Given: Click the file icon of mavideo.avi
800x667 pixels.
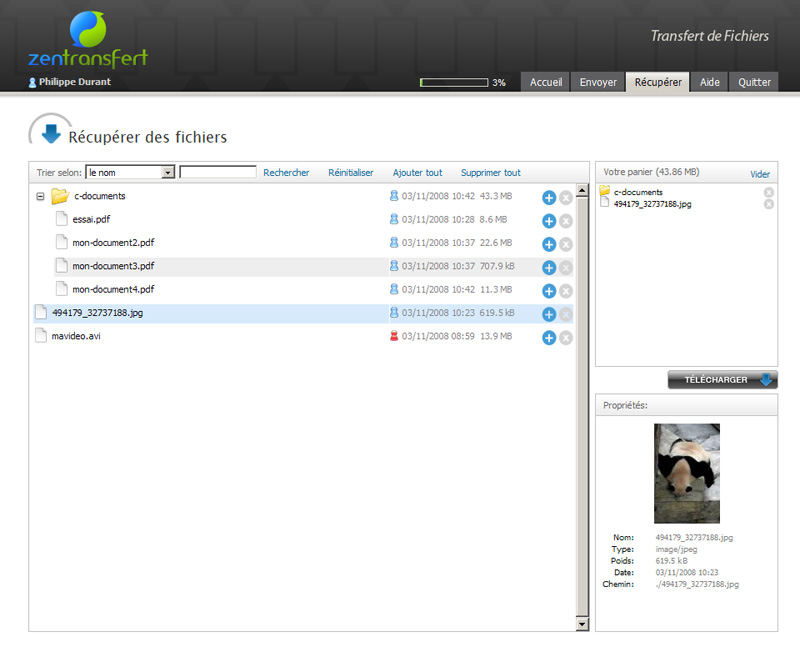Looking at the screenshot, I should click(x=41, y=336).
